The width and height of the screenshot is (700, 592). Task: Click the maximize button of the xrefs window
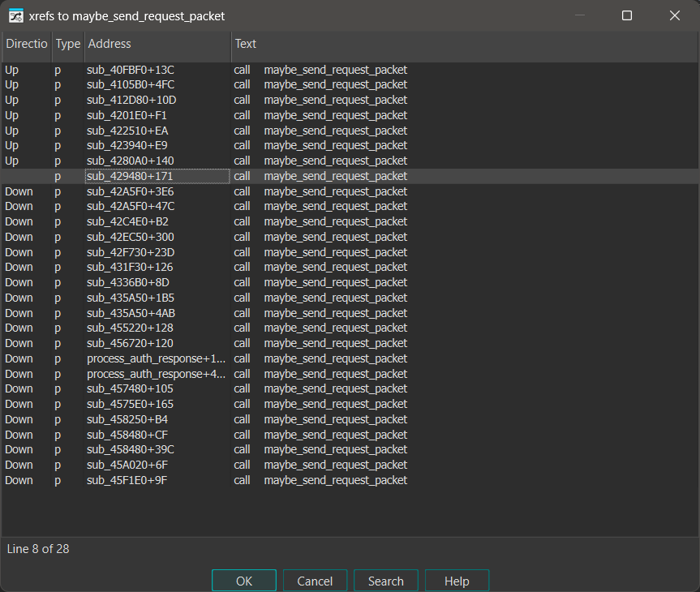(625, 15)
